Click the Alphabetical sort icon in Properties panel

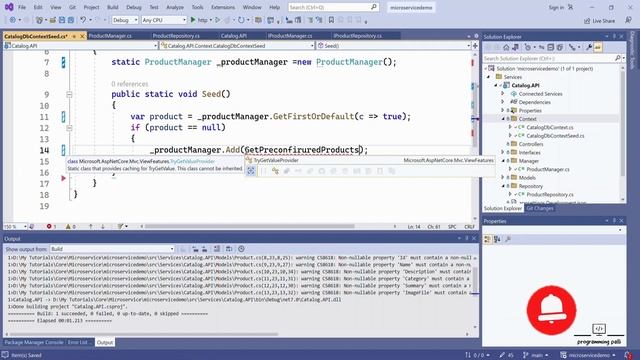point(497,240)
